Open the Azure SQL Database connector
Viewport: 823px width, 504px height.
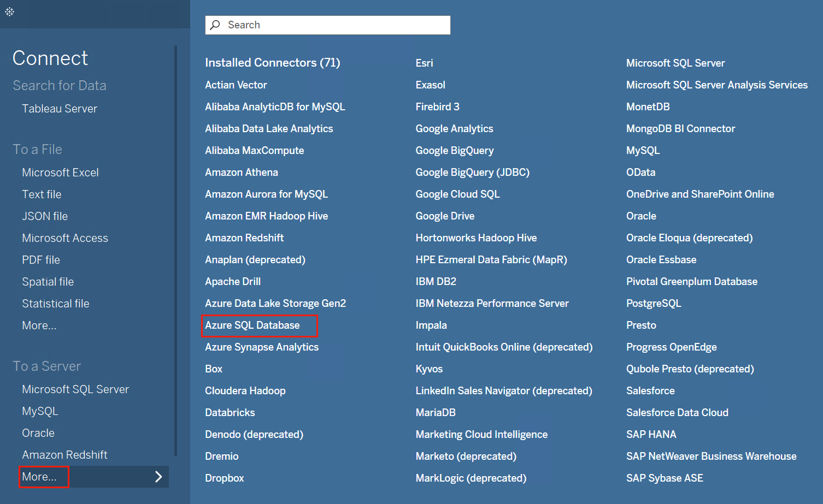click(x=252, y=325)
